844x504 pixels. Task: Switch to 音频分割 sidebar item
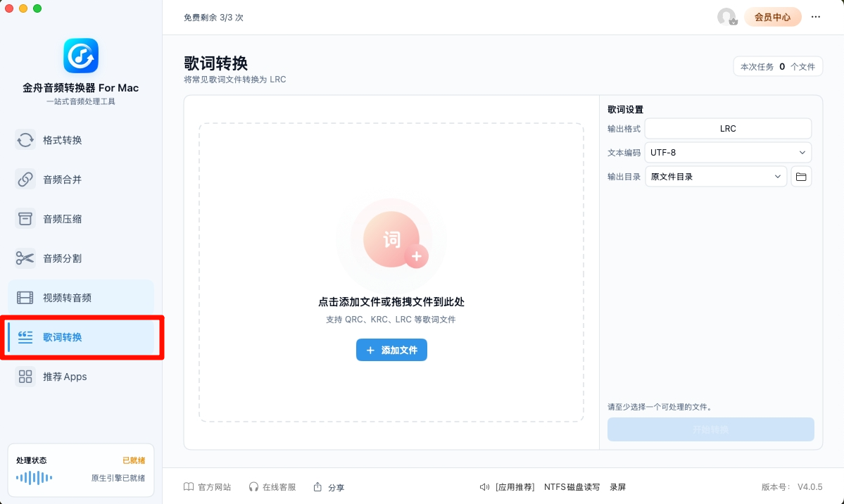coord(81,258)
